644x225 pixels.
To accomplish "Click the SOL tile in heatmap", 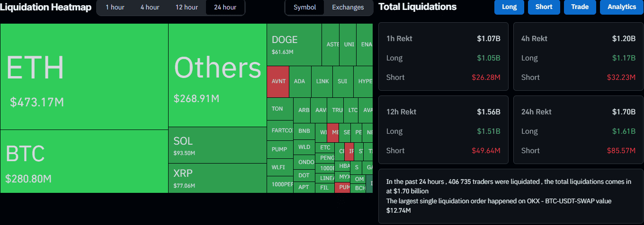I will click(x=217, y=145).
